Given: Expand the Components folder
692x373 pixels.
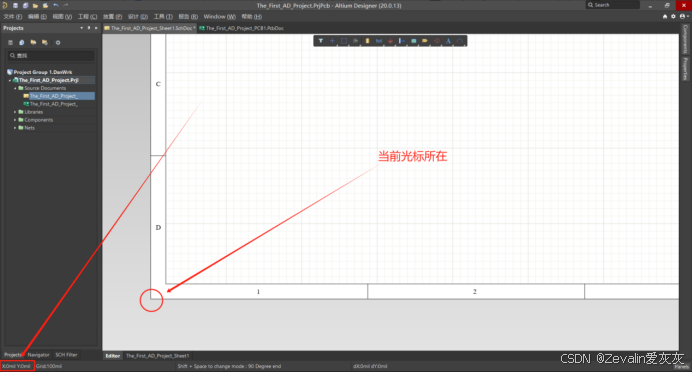Looking at the screenshot, I should pos(15,120).
